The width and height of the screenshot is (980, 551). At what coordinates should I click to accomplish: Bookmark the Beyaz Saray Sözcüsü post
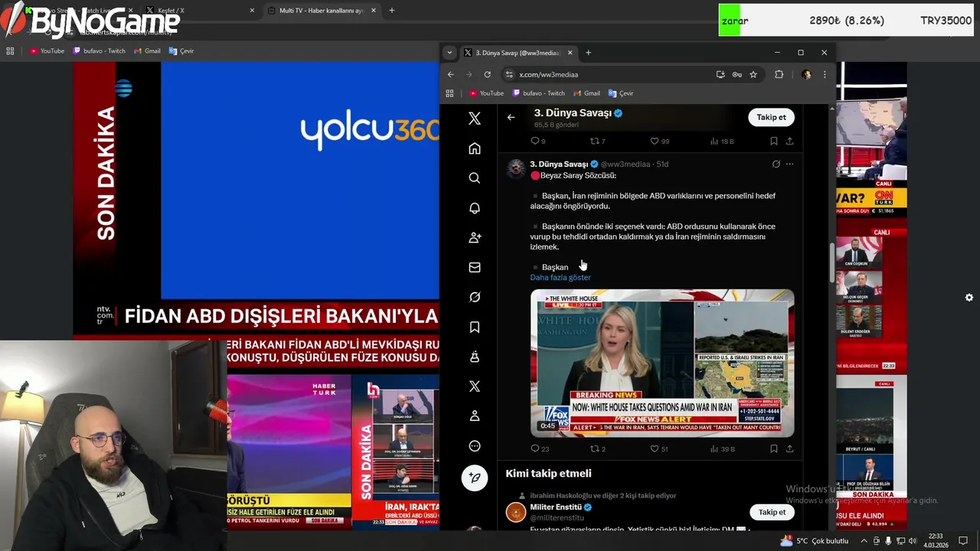coord(774,448)
